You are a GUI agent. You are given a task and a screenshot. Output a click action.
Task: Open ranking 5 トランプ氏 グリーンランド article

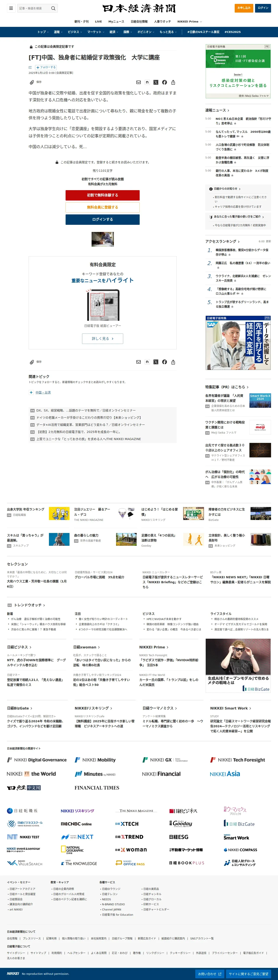242,304
